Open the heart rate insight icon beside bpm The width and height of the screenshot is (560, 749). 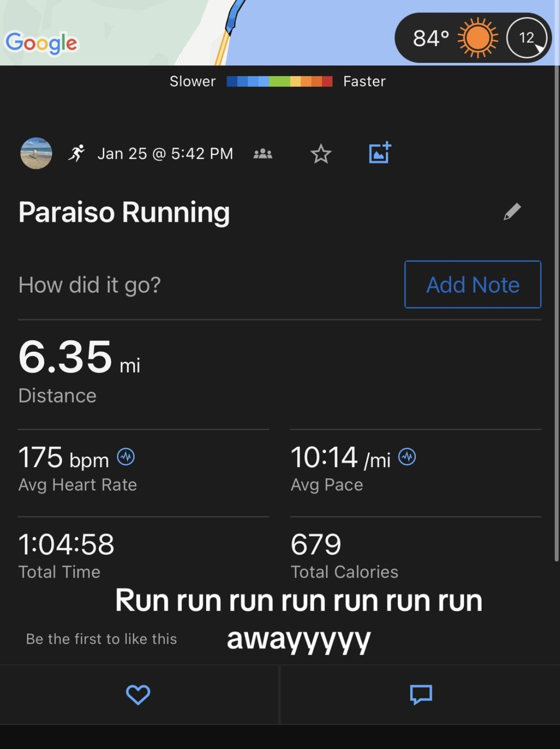tap(126, 456)
